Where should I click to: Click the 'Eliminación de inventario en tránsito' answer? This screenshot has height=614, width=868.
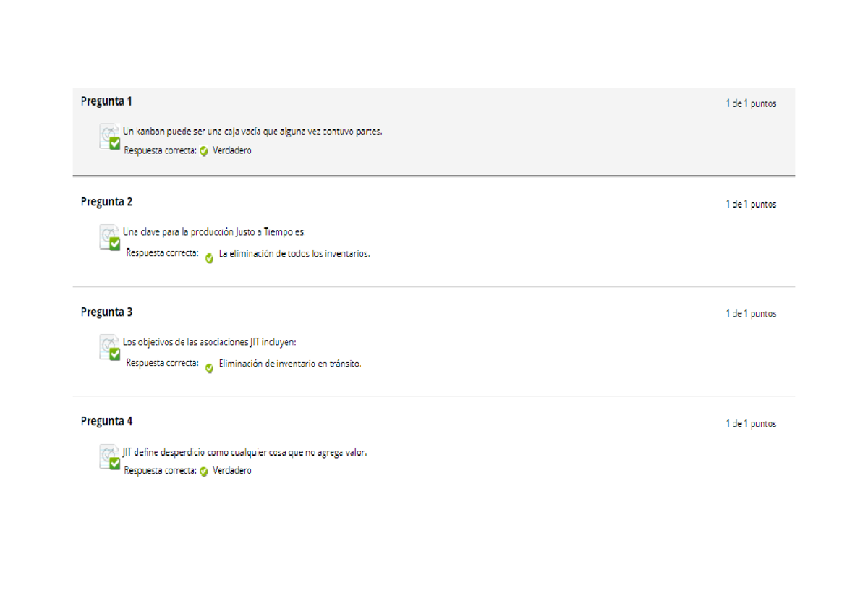(x=290, y=364)
